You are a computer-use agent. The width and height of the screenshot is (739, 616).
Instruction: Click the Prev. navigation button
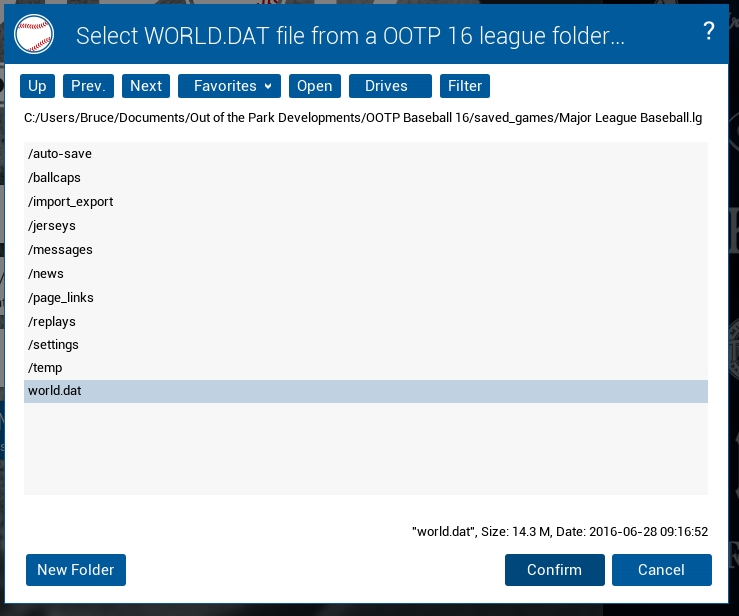pyautogui.click(x=88, y=86)
